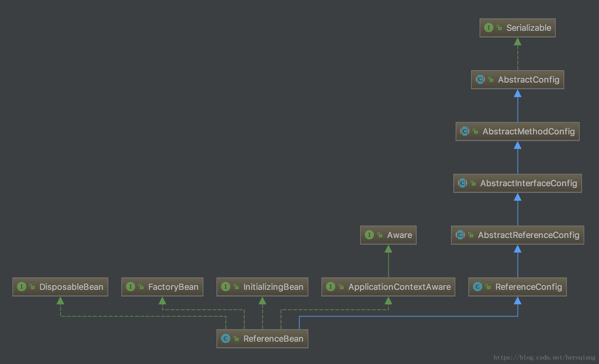Click the InitializingBean label text
The height and width of the screenshot is (364, 599).
(273, 287)
